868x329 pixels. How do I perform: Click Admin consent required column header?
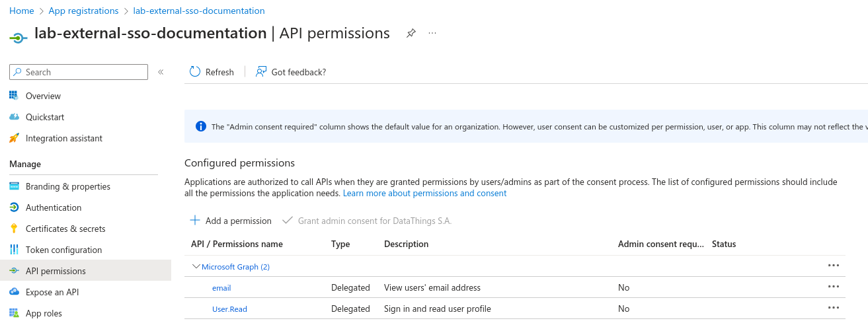tap(661, 244)
